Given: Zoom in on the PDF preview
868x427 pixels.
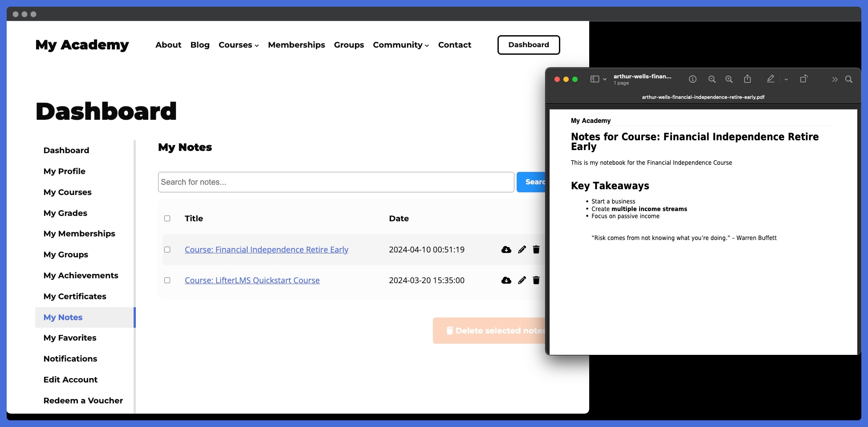Looking at the screenshot, I should point(729,79).
